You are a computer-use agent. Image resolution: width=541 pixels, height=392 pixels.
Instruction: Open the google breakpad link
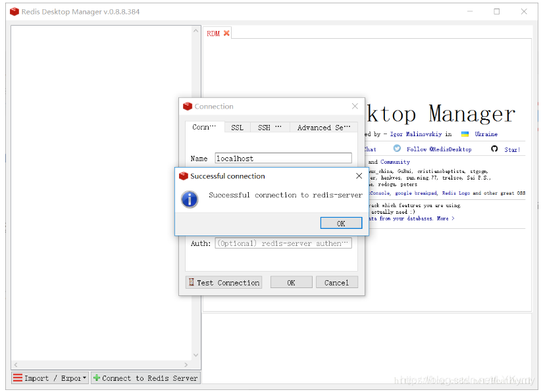pos(416,193)
